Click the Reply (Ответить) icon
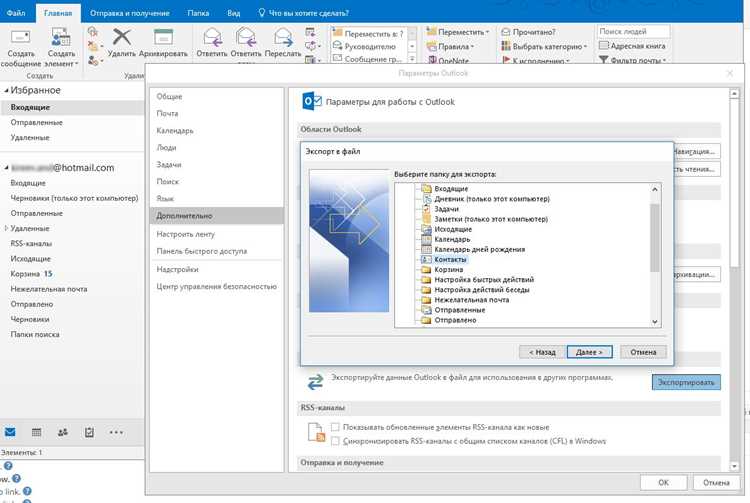The height and width of the screenshot is (503, 750). click(x=212, y=37)
